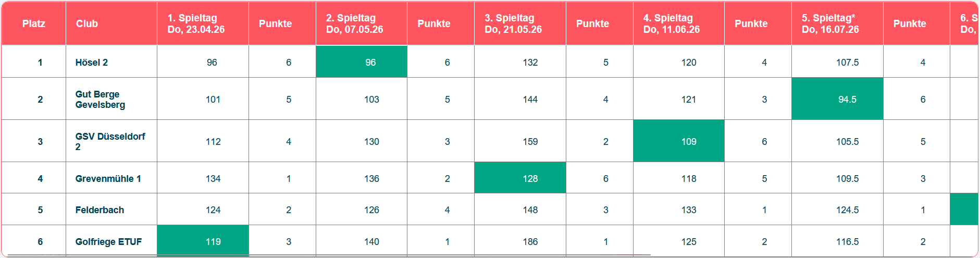Select the 4. Spieltag 11.06.26 header
The width and height of the screenshot is (980, 258).
[679, 23]
